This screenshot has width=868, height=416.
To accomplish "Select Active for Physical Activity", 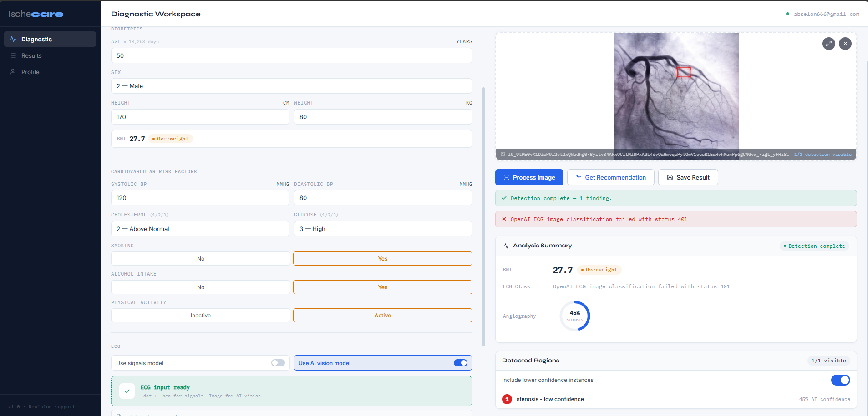I will (383, 316).
